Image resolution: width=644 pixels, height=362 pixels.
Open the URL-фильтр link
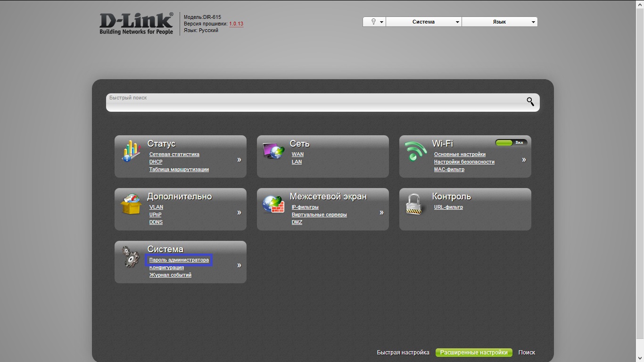point(448,207)
